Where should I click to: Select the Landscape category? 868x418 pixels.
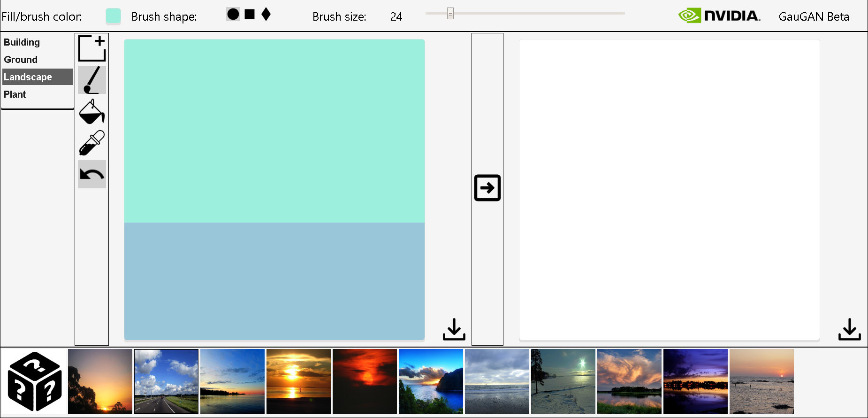click(x=28, y=77)
